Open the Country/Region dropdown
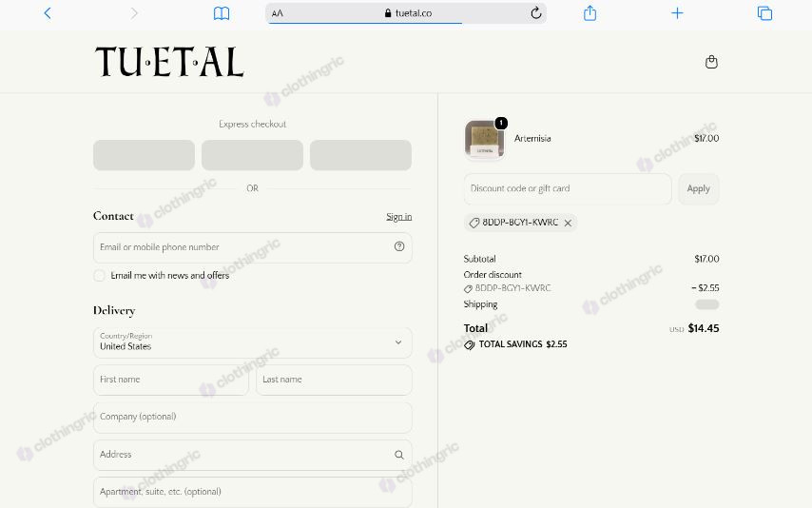The height and width of the screenshot is (508, 812). pyautogui.click(x=253, y=342)
